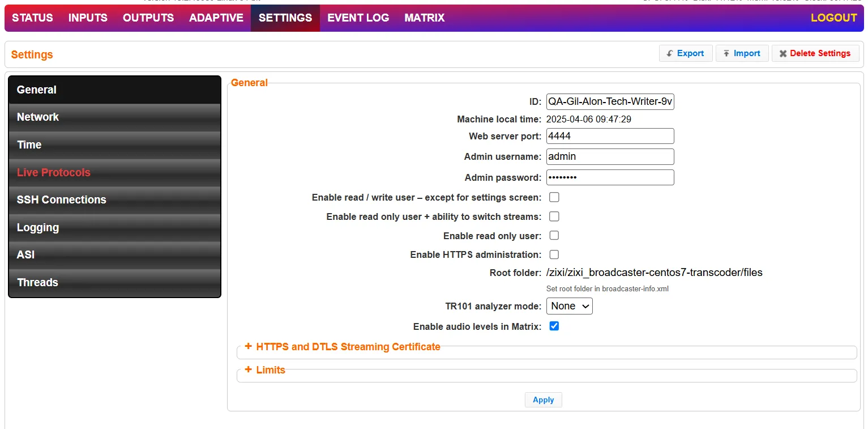Enable HTTPS administration checkbox
868x429 pixels.
coord(554,255)
